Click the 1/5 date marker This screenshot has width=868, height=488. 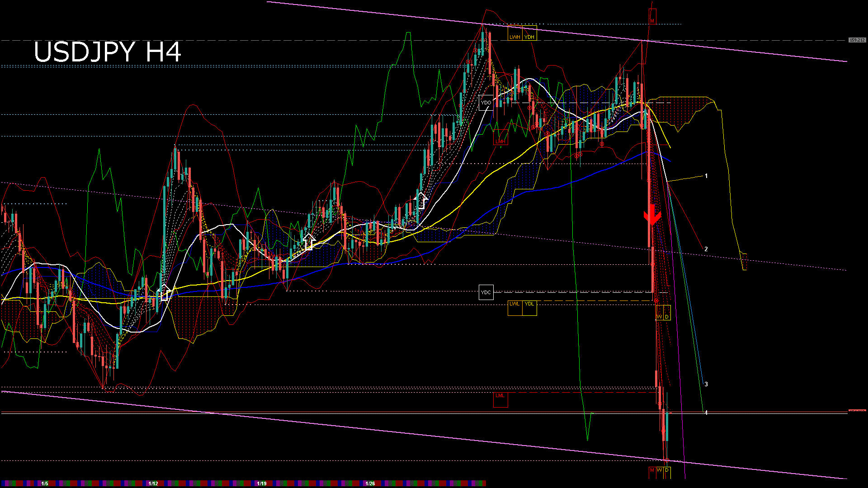(x=45, y=483)
